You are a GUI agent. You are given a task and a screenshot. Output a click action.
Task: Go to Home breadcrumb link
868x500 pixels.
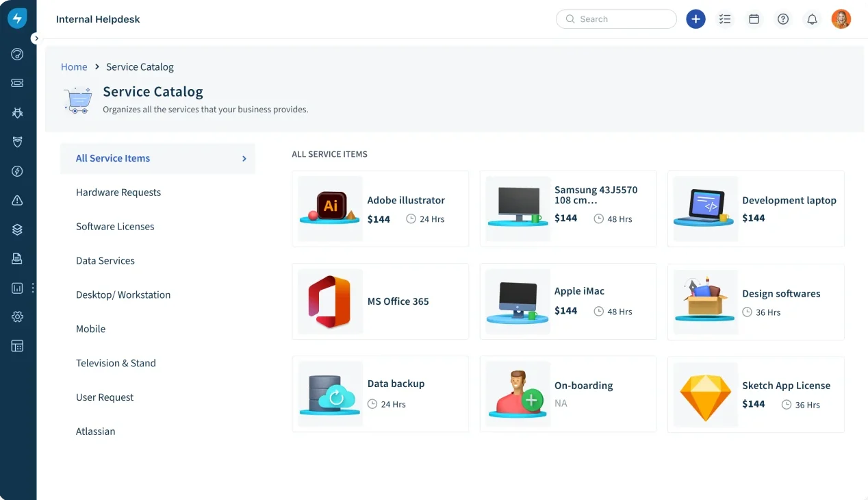pos(74,66)
